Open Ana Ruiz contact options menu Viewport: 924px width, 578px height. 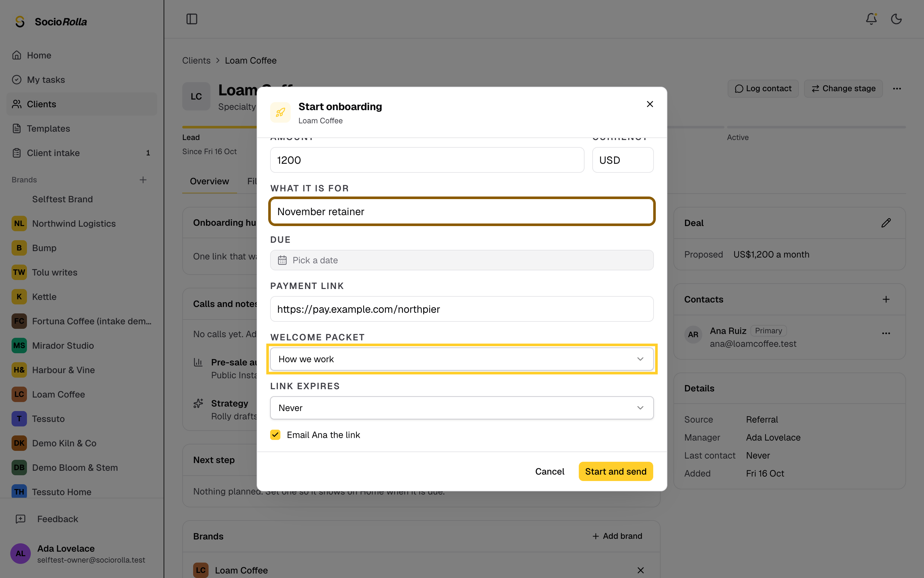coord(886,333)
